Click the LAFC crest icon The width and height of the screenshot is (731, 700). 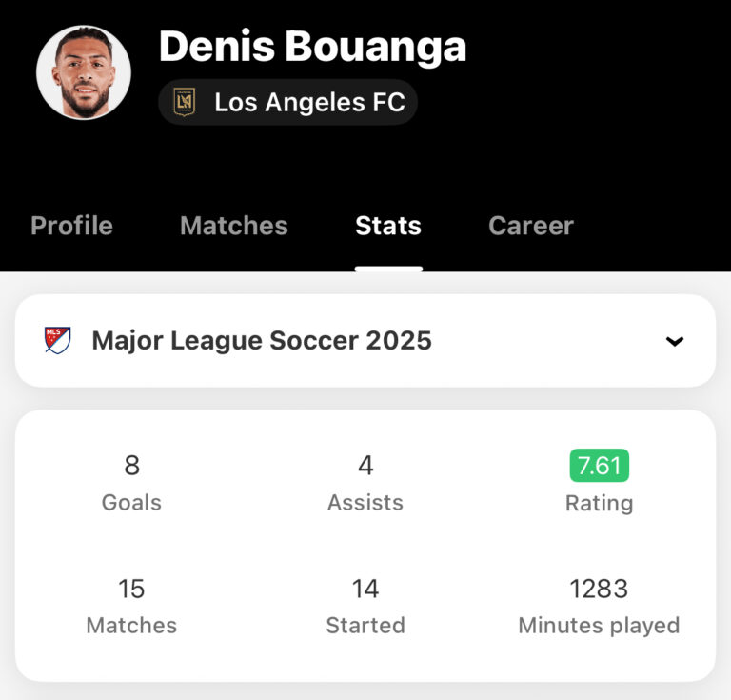click(184, 102)
